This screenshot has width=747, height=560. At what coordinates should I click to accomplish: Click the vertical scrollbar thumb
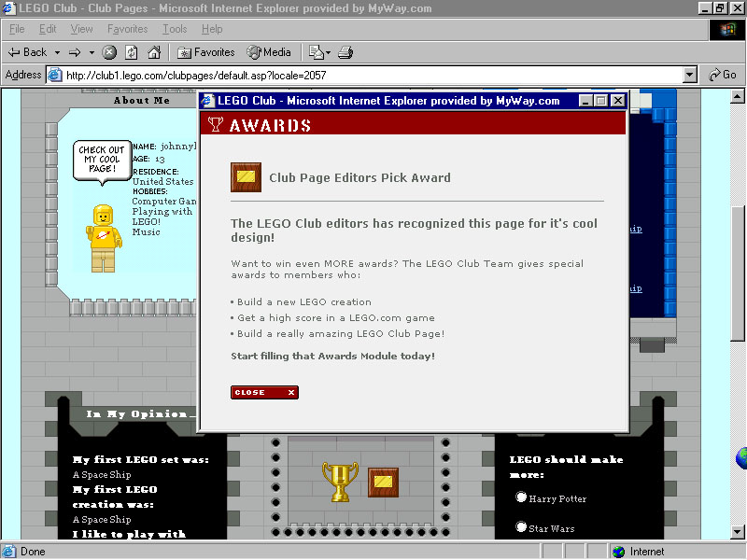click(x=737, y=273)
